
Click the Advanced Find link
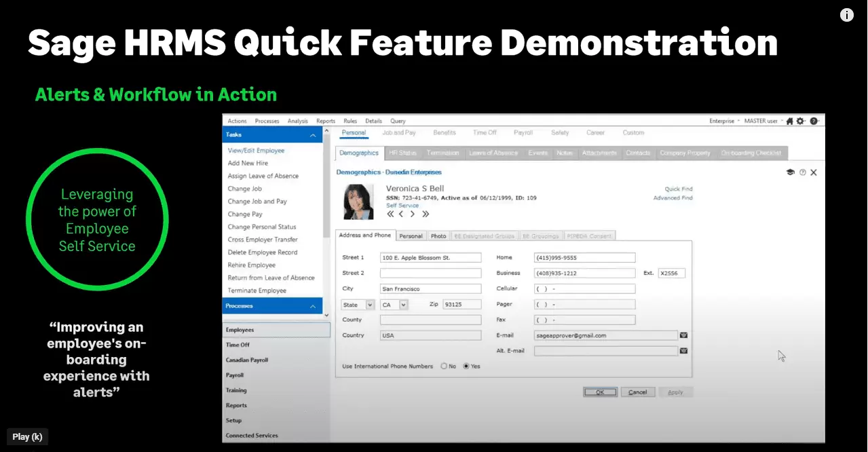(673, 198)
